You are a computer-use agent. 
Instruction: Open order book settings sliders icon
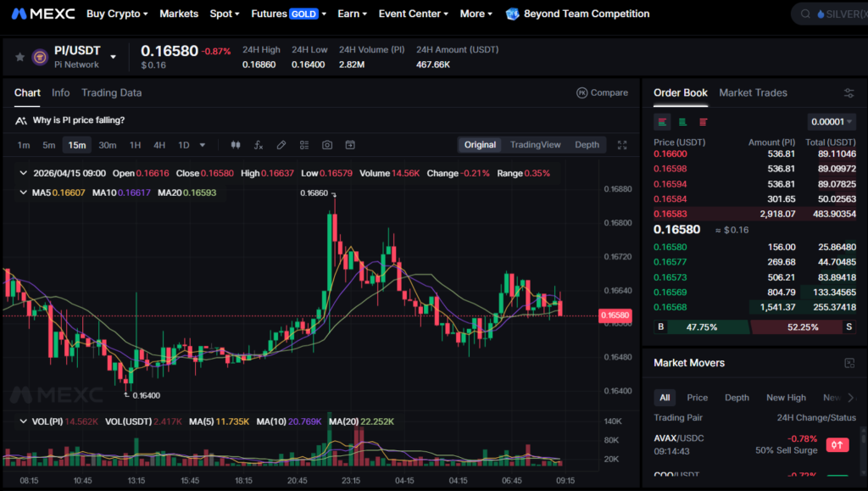click(x=849, y=93)
